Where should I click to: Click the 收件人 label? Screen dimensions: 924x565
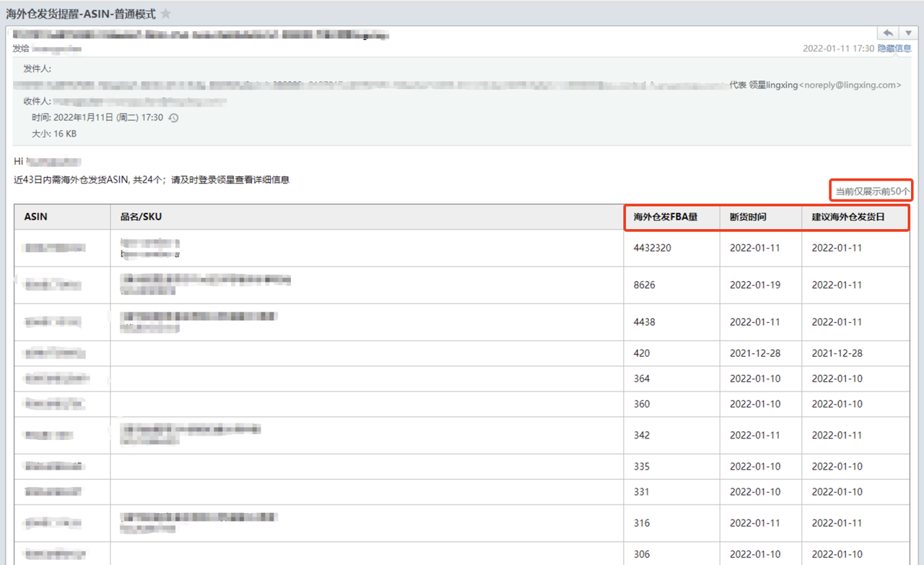tap(38, 102)
